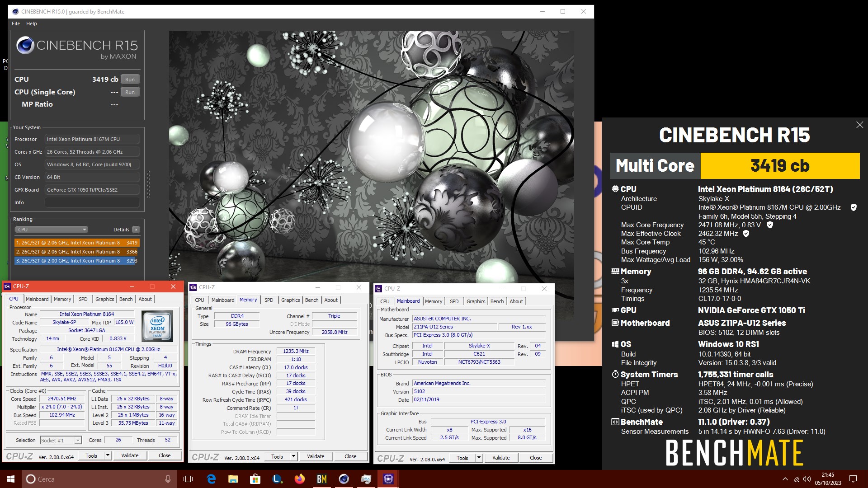Screen dimensions: 868x488
Task: Click the microphone icon in the search box
Action: [x=168, y=479]
